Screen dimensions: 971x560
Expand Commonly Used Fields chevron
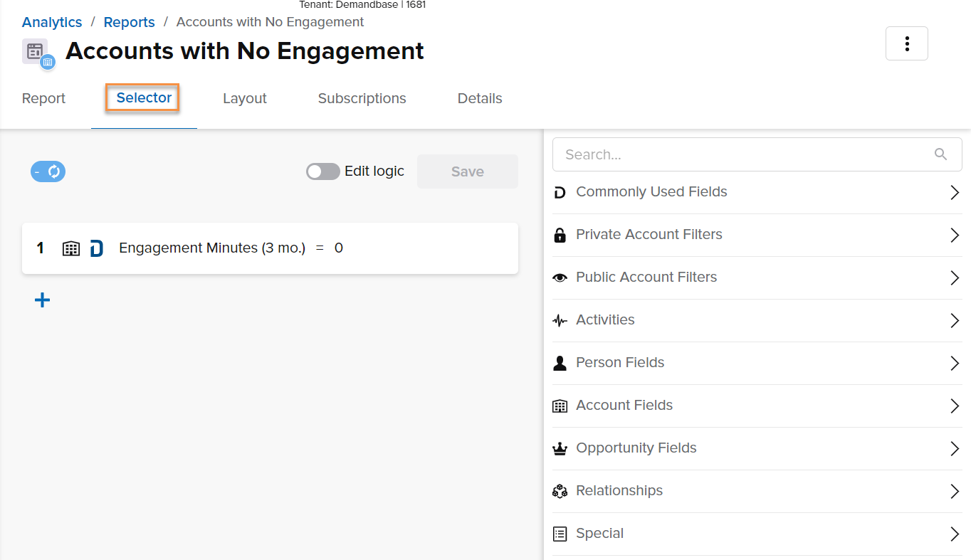coord(955,192)
